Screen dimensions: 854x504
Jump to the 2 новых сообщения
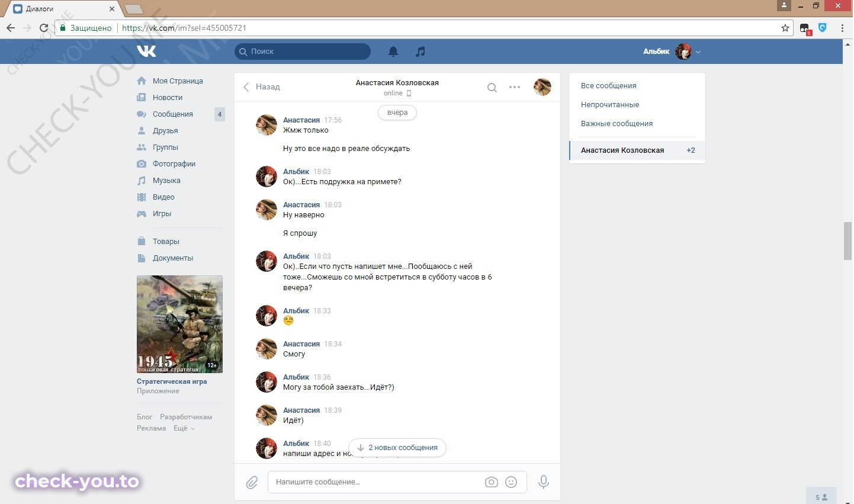[x=397, y=448]
